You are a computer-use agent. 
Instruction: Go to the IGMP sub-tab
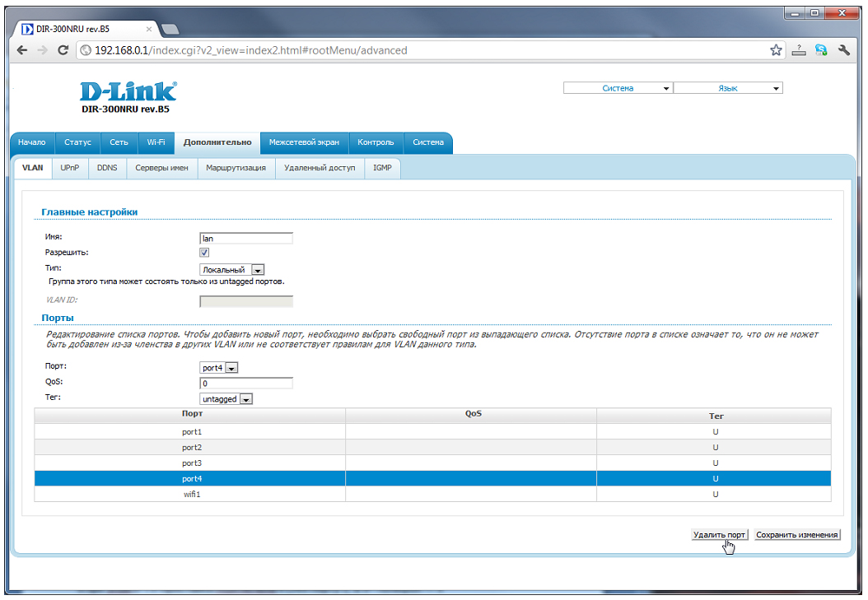point(382,168)
